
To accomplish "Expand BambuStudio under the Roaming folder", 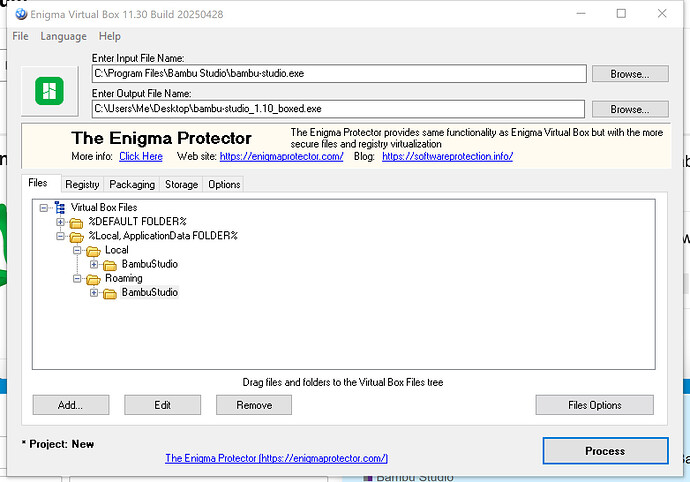I will [x=94, y=293].
